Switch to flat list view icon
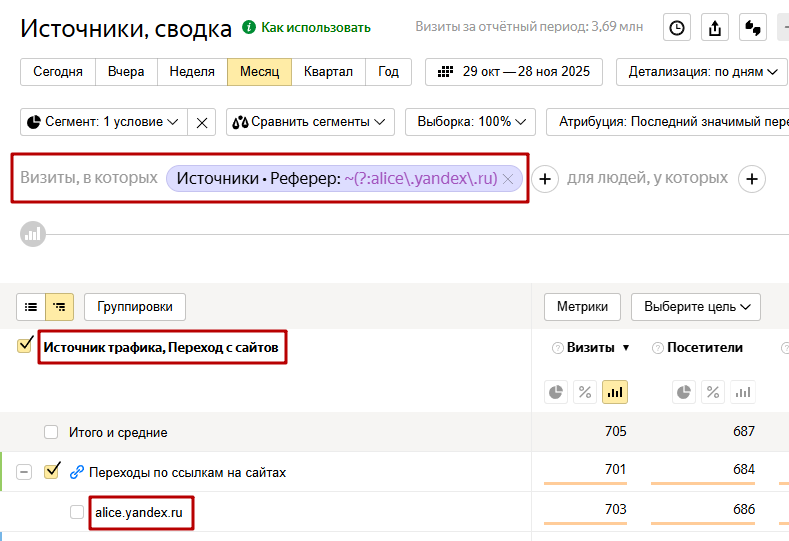 pos(31,307)
